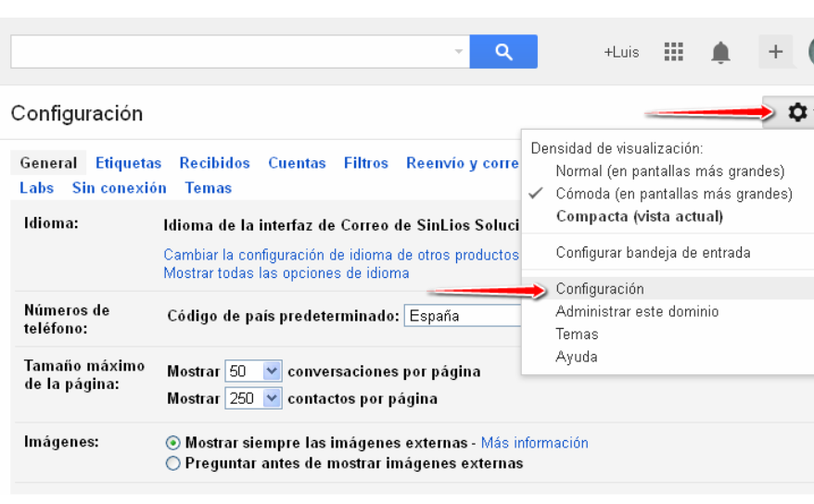
Task: Click the +Luis profile link
Action: (621, 52)
